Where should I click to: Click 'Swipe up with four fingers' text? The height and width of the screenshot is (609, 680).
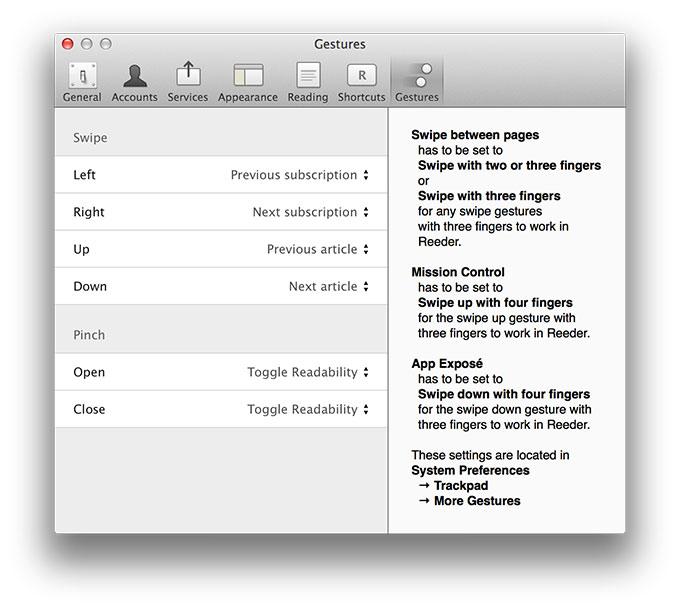495,302
